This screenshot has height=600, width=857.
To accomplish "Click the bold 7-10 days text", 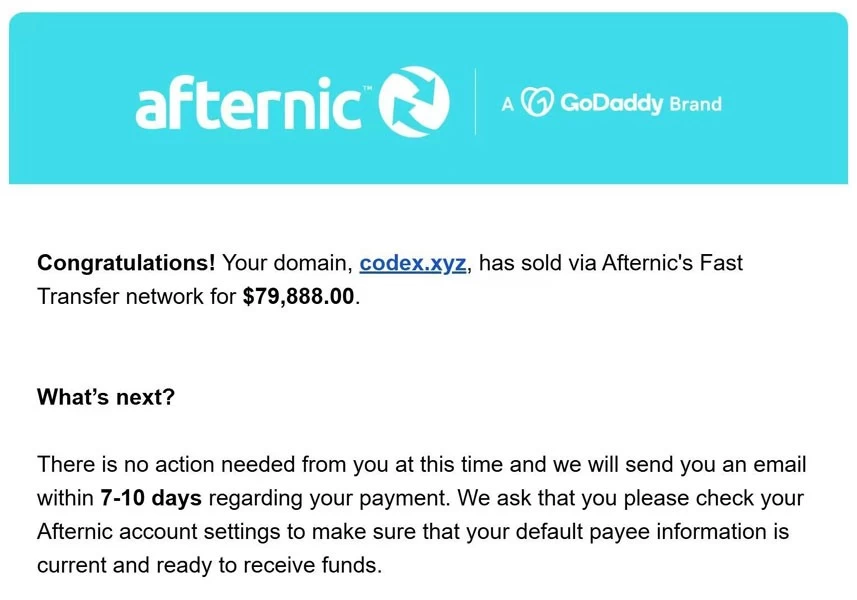I will click(151, 498).
